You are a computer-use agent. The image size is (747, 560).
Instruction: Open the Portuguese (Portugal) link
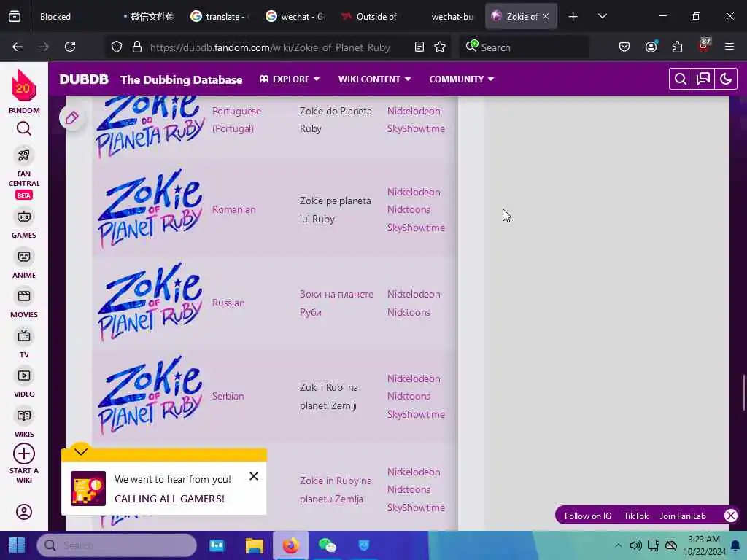[236, 120]
